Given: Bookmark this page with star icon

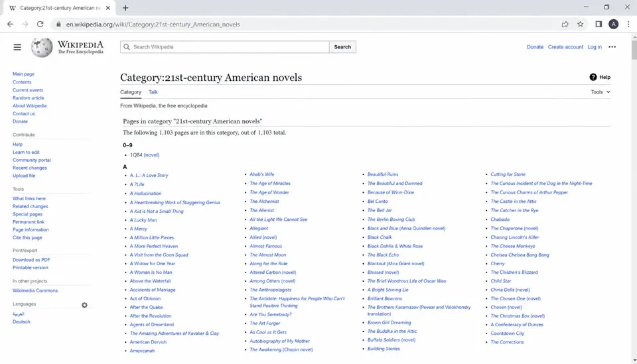Looking at the screenshot, I should pos(581,25).
